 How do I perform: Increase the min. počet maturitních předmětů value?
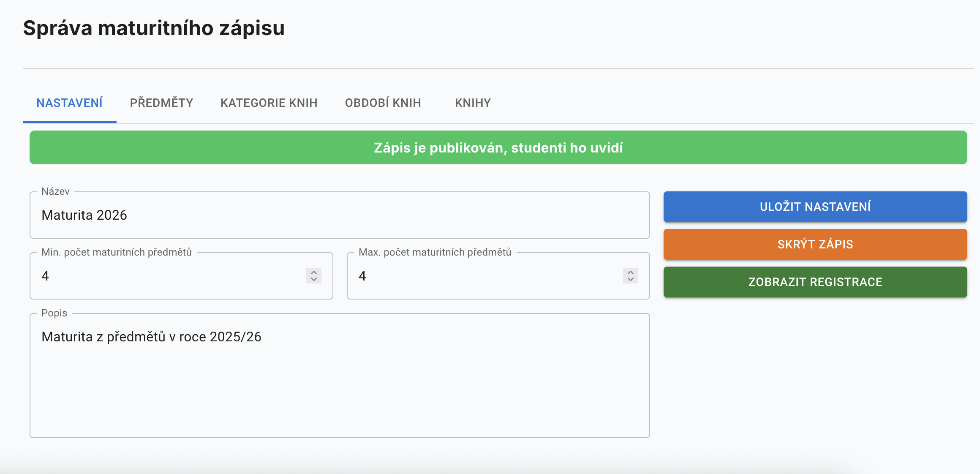tap(314, 272)
